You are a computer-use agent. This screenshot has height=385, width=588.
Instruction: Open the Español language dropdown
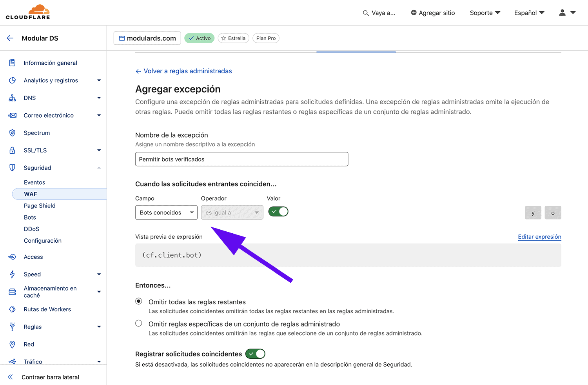529,13
